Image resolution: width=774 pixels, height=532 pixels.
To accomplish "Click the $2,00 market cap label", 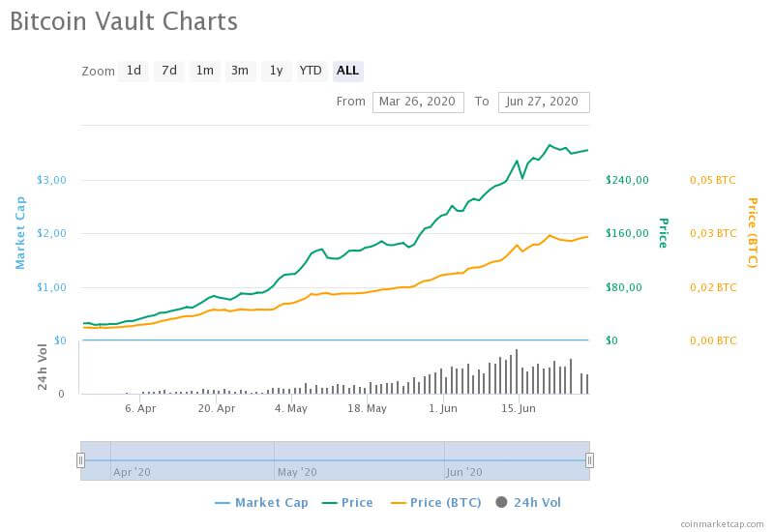I will 51,233.
